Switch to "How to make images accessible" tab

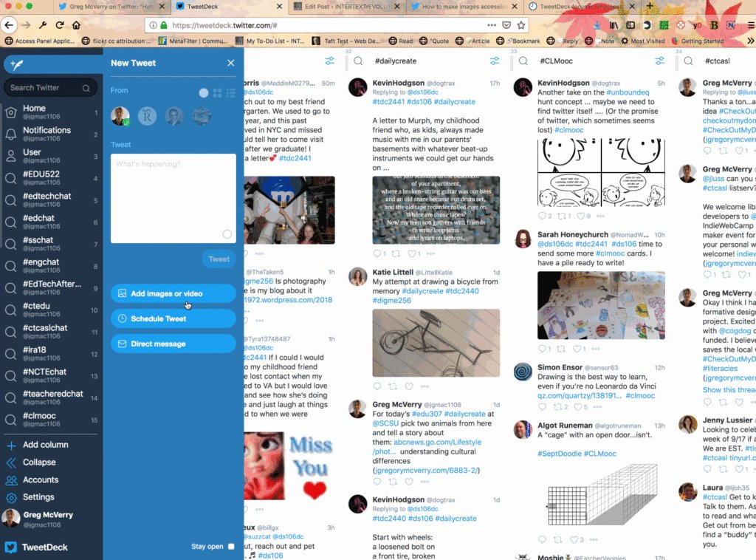464,7
